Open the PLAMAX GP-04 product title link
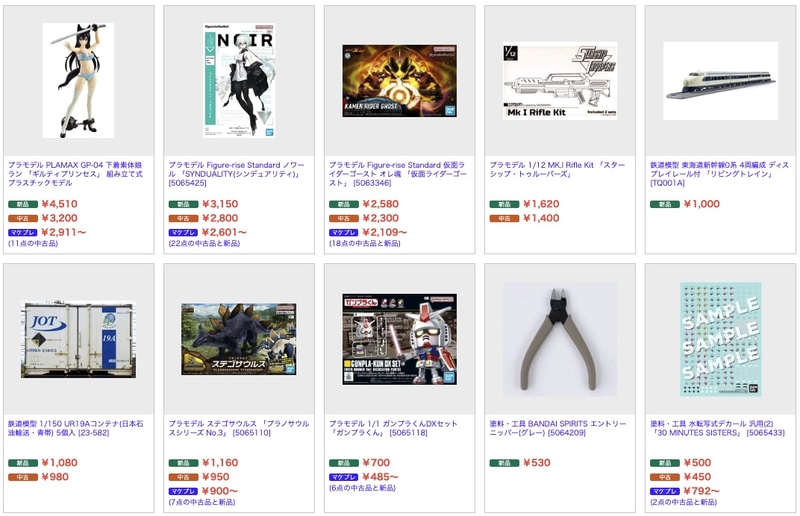800x516 pixels. tap(76, 174)
